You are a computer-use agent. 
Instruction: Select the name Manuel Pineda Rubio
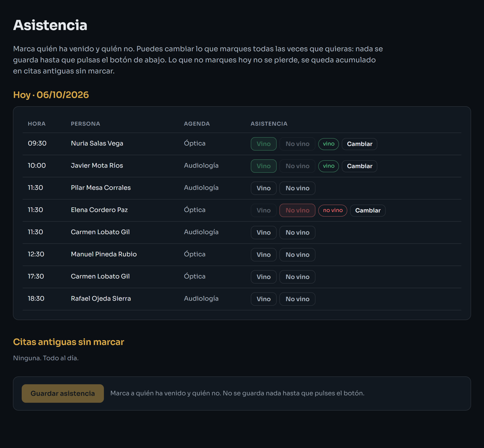coord(104,254)
